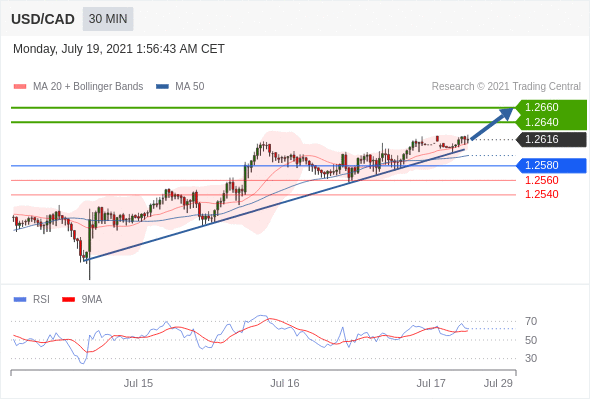Screen dimensions: 590x400
Task: Click the Jul 17 date axis label
Action: point(431,383)
